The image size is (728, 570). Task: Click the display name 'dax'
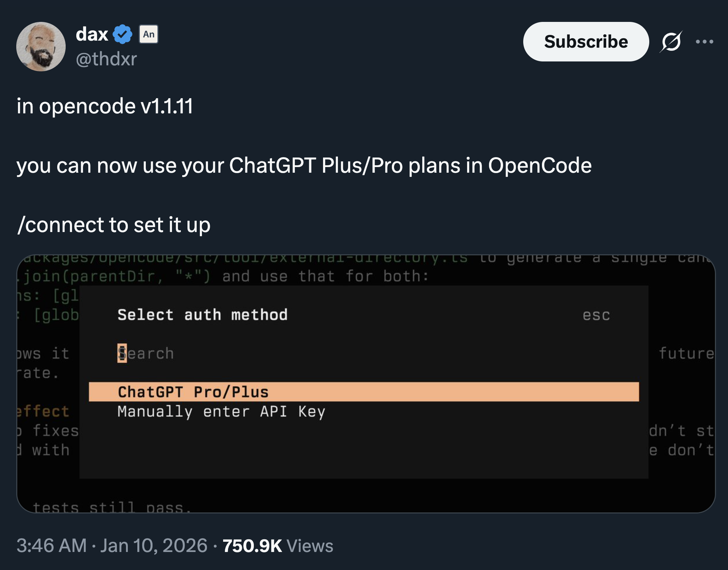(x=92, y=34)
